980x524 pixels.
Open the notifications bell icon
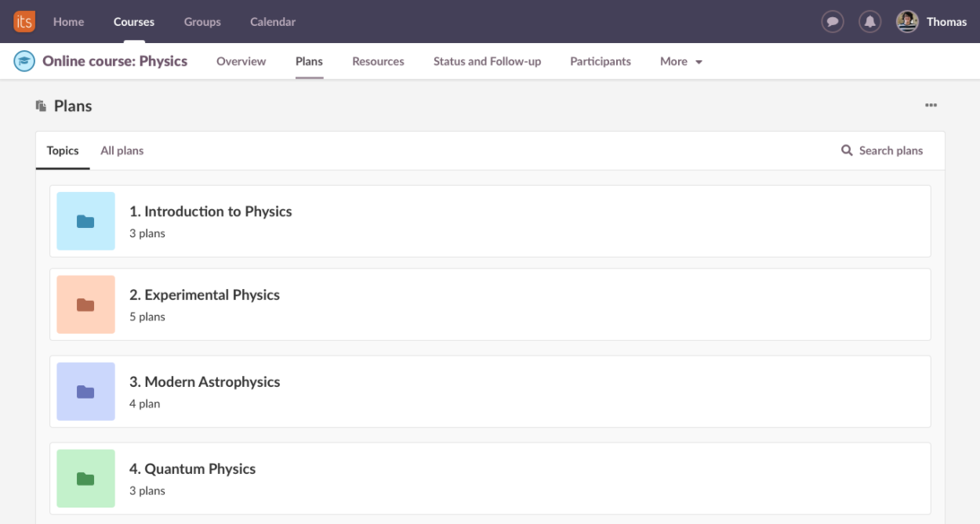tap(869, 22)
